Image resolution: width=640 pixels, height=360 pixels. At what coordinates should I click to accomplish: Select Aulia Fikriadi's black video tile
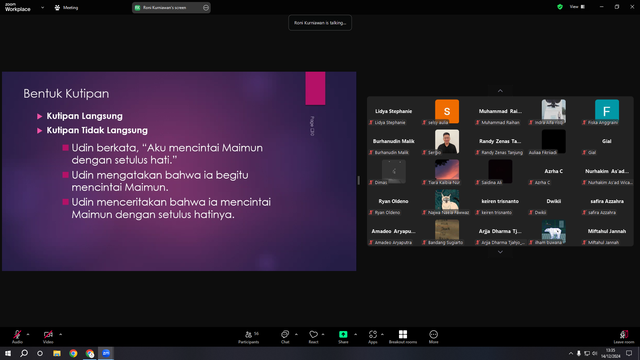(553, 141)
